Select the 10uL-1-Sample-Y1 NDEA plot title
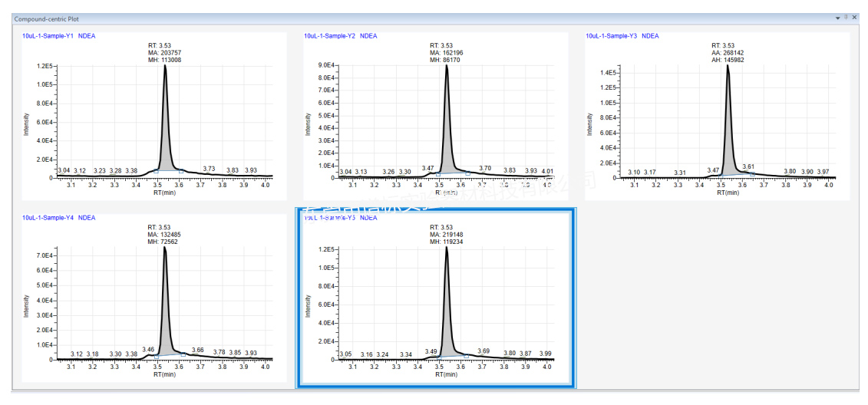 tap(59, 36)
